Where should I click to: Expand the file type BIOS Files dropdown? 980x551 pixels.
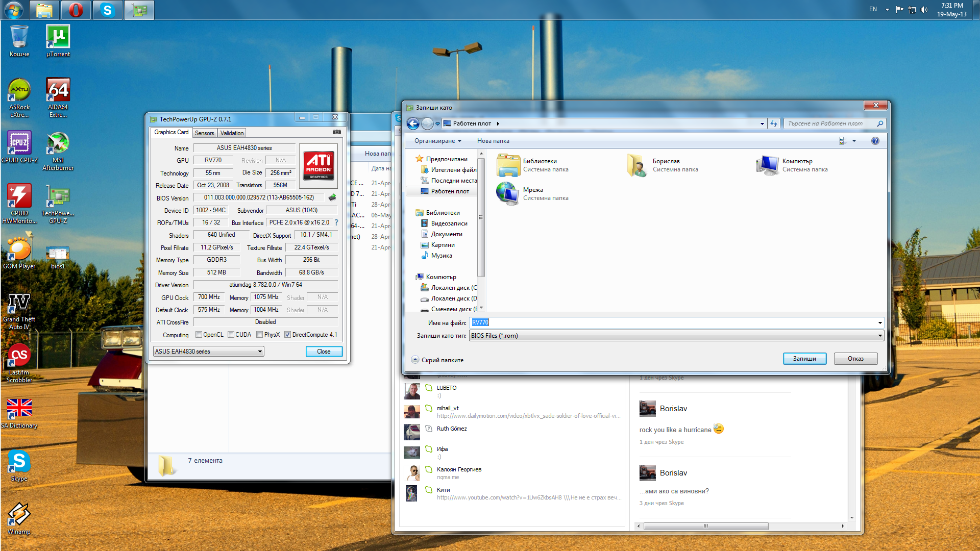[x=879, y=336]
